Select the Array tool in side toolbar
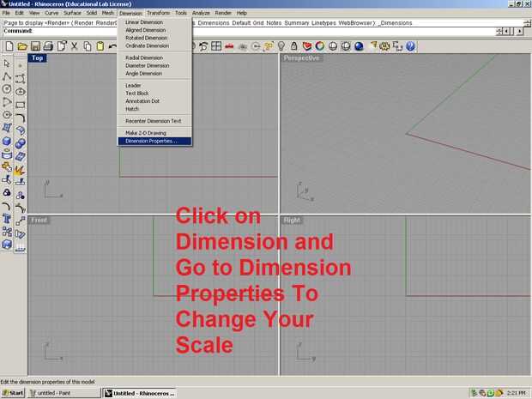Image resolution: width=532 pixels, height=399 pixels. coord(7,232)
